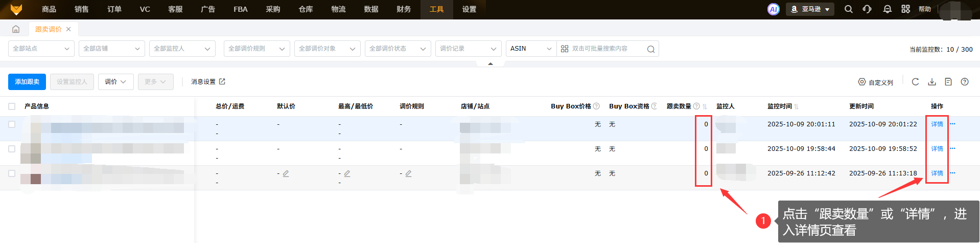Open the AI assistant icon
The height and width of the screenshot is (243, 980).
tap(773, 9)
